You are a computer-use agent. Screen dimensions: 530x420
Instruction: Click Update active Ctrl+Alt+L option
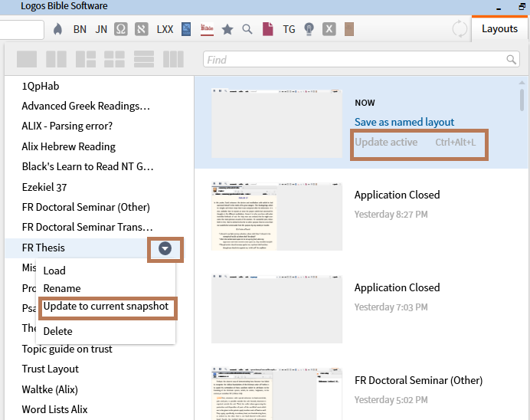tap(415, 143)
